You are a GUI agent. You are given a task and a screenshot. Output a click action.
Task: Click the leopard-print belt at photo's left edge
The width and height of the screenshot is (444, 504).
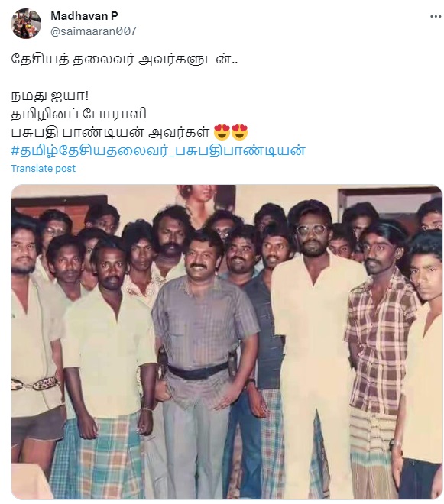pos(35,384)
